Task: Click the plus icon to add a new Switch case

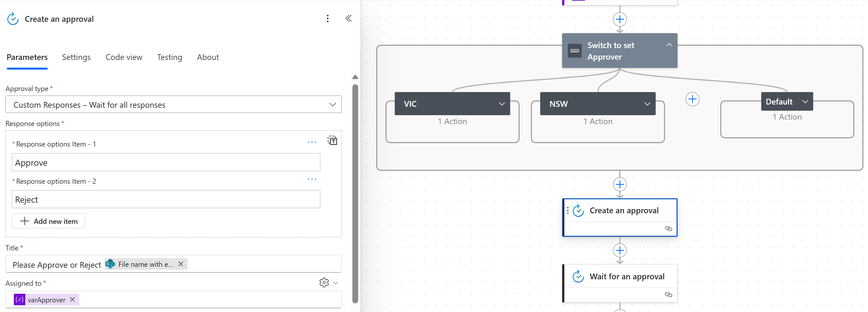Action: pos(693,99)
